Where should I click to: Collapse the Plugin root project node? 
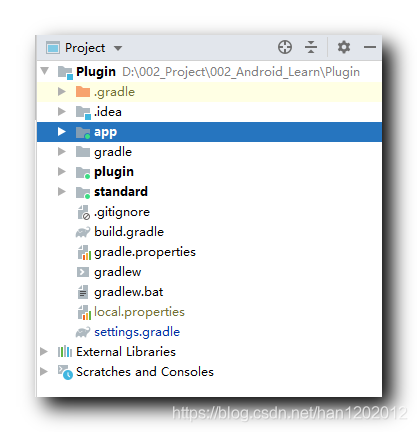point(45,71)
